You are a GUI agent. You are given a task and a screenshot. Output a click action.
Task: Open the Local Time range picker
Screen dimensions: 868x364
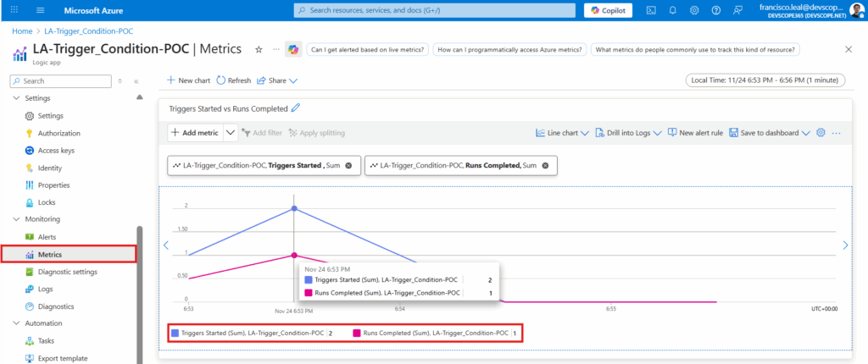(765, 80)
